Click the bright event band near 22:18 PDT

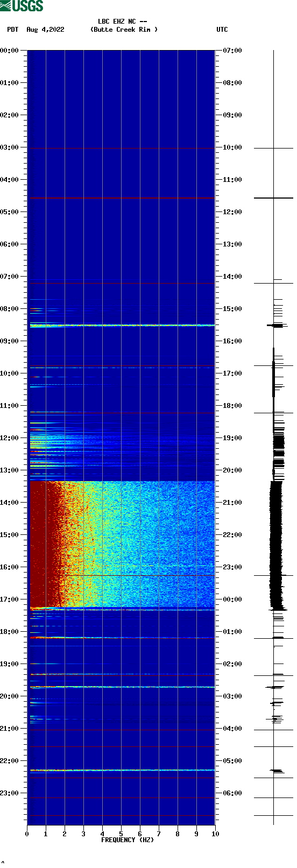pyautogui.click(x=122, y=770)
